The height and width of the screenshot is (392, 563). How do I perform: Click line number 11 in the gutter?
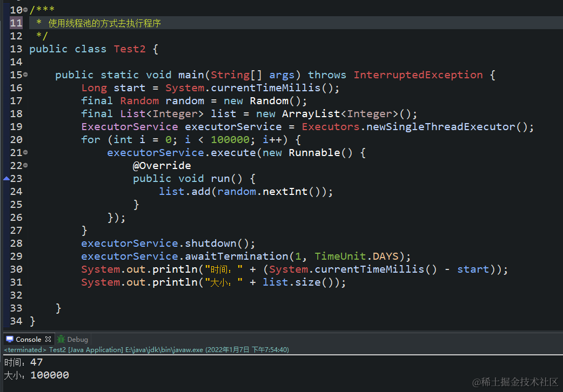pyautogui.click(x=16, y=23)
